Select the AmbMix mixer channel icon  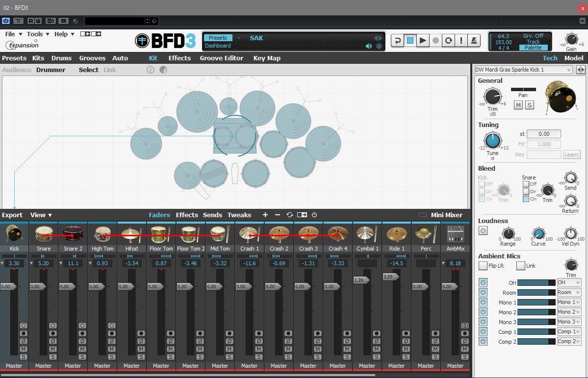click(455, 234)
